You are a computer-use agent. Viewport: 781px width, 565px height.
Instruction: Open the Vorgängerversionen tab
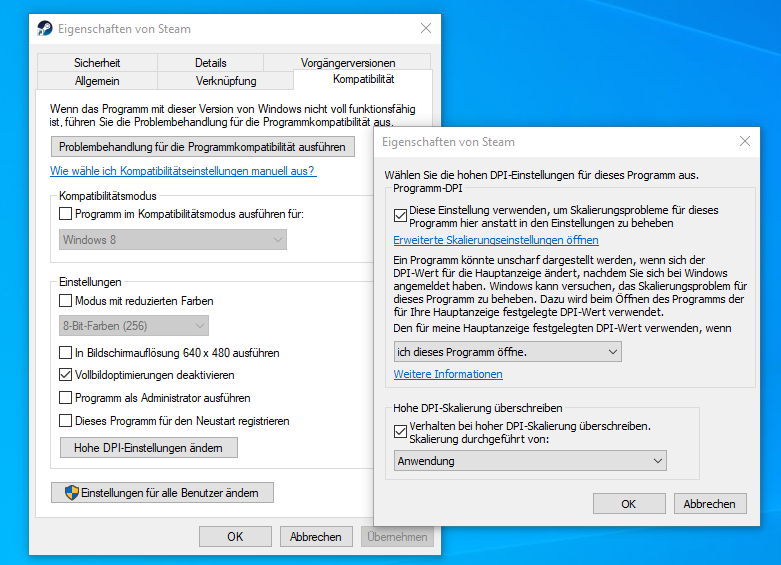(348, 62)
